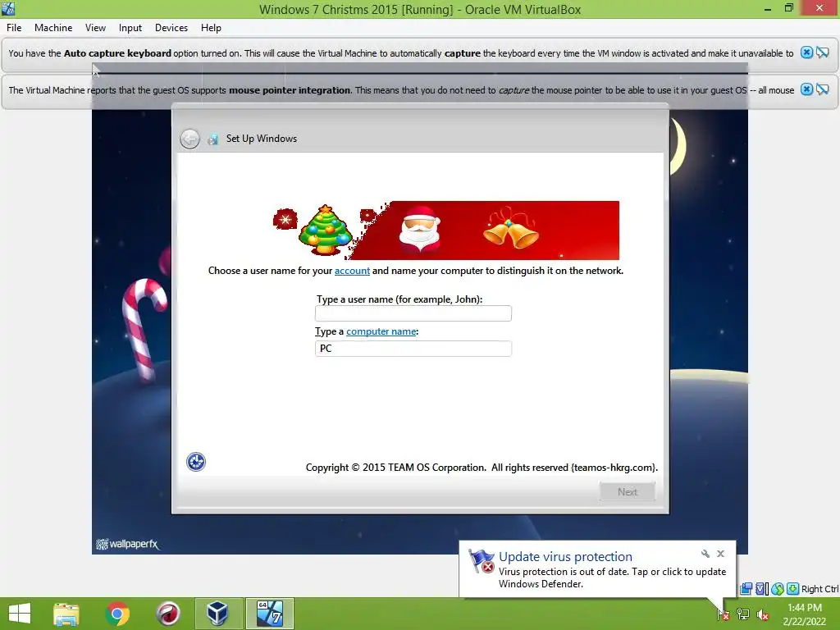Suppress the Auto capture keyboard message permanently
Image resolution: width=840 pixels, height=630 pixels.
pyautogui.click(x=823, y=52)
